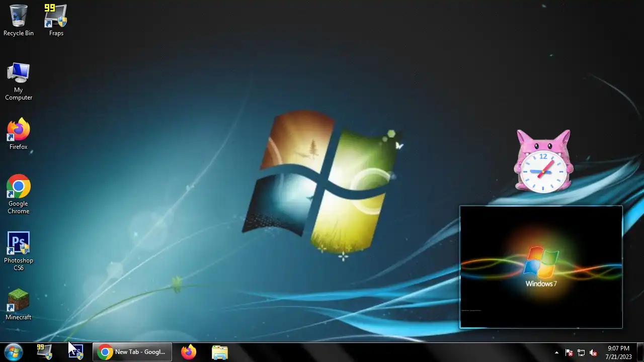Image resolution: width=644 pixels, height=362 pixels.
Task: Switch to the New Tab - Google Chrome taskbar button
Action: pyautogui.click(x=132, y=352)
